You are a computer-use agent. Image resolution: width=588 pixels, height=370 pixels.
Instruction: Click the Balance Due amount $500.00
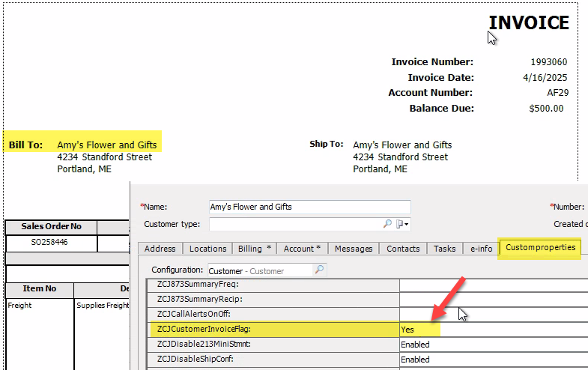tap(546, 109)
